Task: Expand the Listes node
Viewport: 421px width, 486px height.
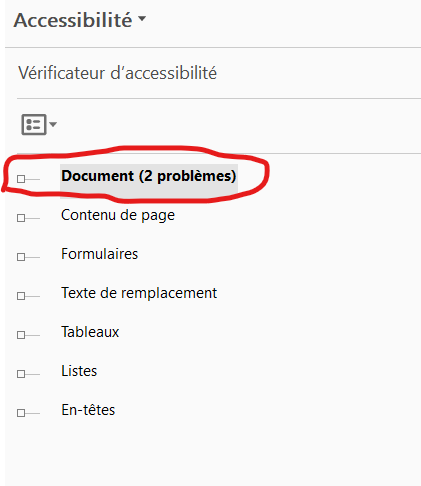Action: [21, 374]
